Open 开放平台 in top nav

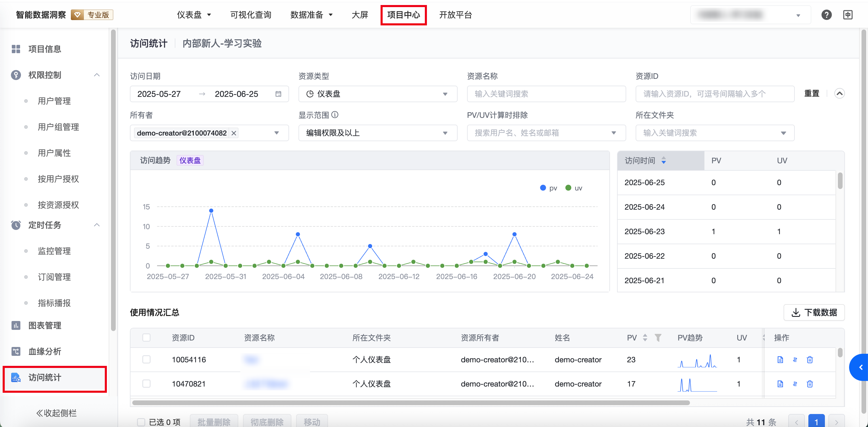tap(455, 15)
